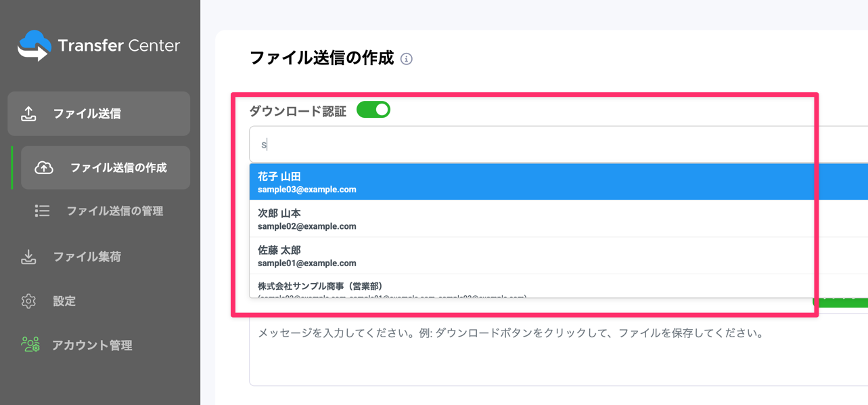
Task: Switch the green toggle near ダウンロード認証
Action: (373, 108)
